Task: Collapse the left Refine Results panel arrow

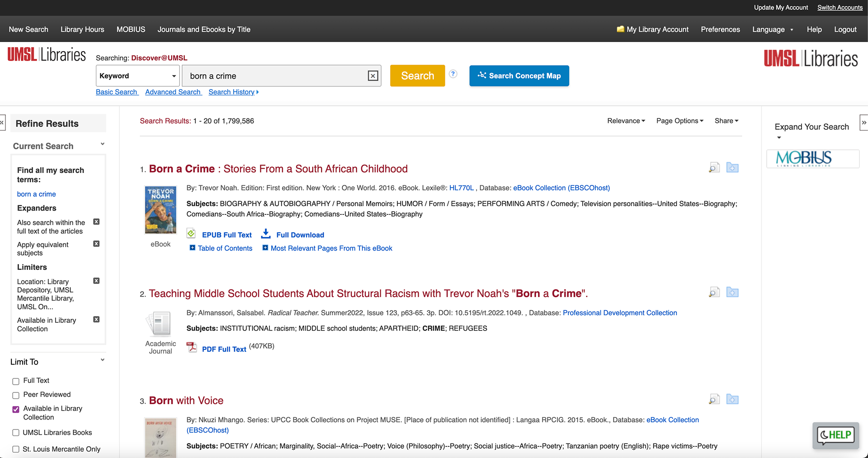Action: coord(2,123)
